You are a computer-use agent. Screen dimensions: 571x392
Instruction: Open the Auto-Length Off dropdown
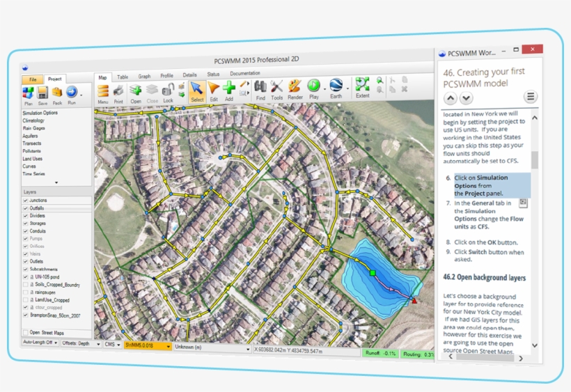[40, 343]
